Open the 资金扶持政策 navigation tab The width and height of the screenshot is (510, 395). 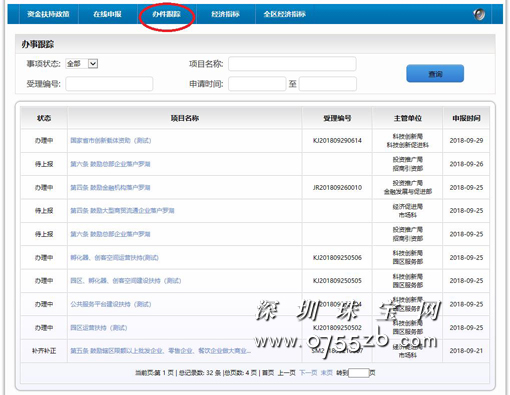(48, 14)
